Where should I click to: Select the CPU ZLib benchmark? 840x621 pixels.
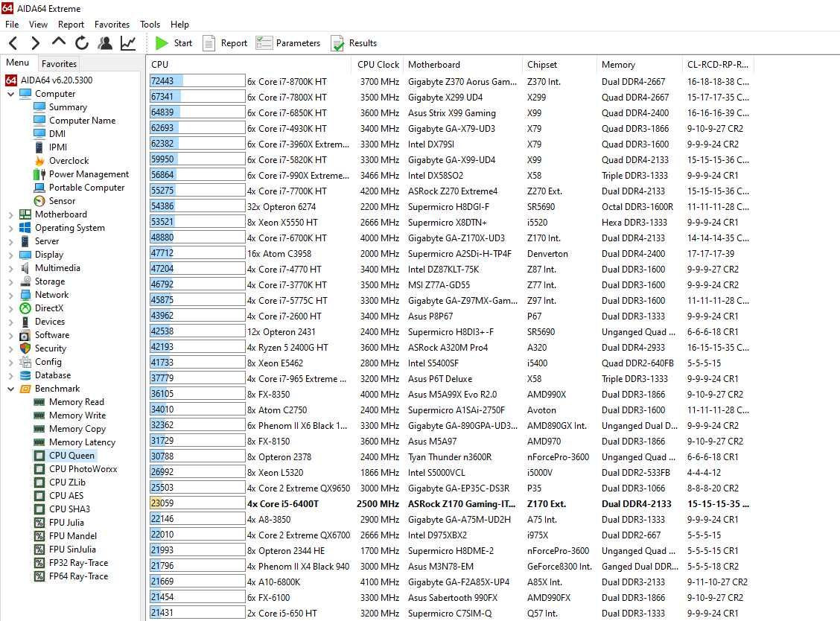pyautogui.click(x=68, y=483)
